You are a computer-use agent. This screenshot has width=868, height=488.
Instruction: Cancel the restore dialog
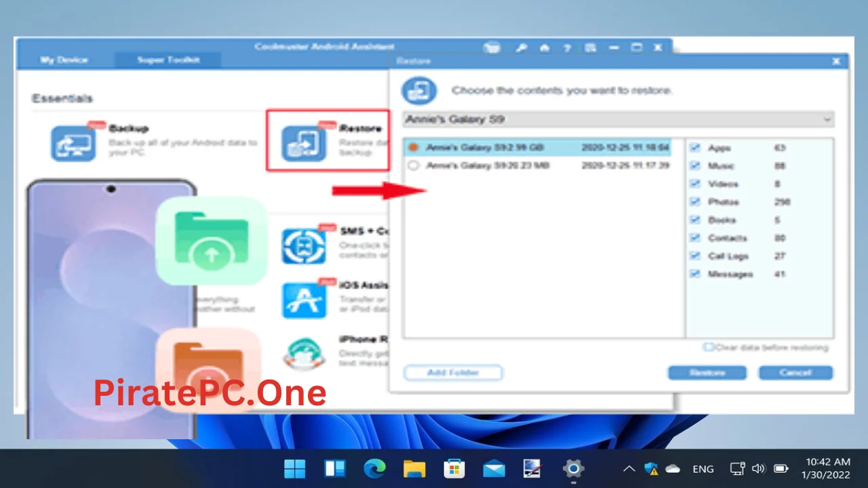coord(795,373)
